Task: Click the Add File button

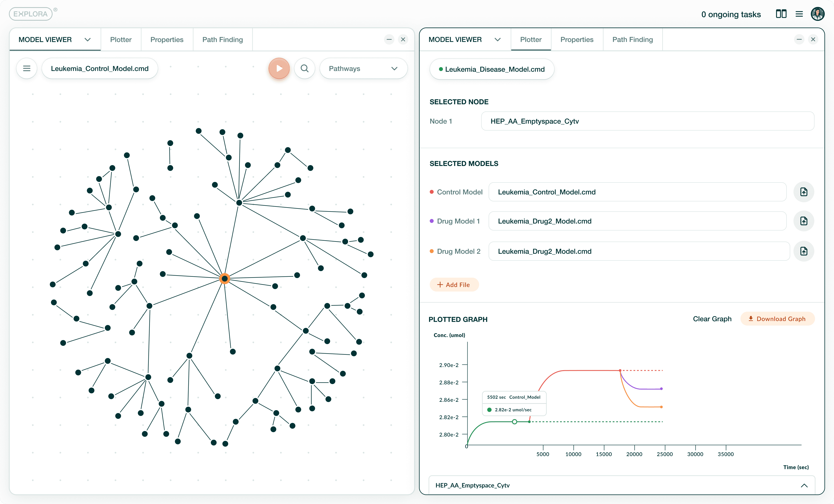Action: click(x=454, y=285)
